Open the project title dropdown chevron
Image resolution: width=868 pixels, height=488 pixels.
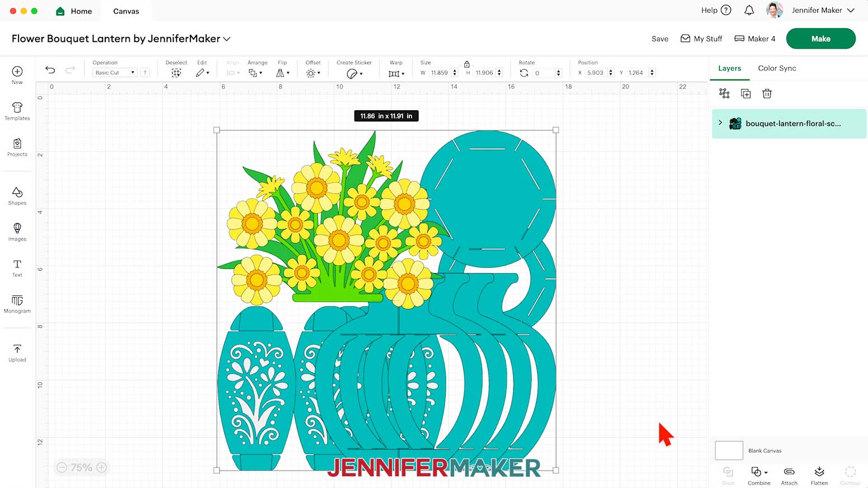tap(227, 39)
